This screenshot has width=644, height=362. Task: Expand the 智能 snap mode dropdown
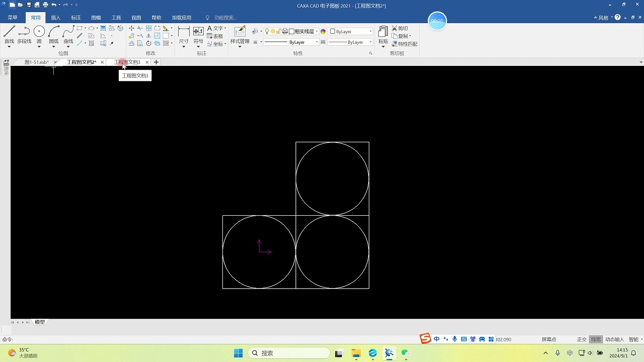point(635,339)
